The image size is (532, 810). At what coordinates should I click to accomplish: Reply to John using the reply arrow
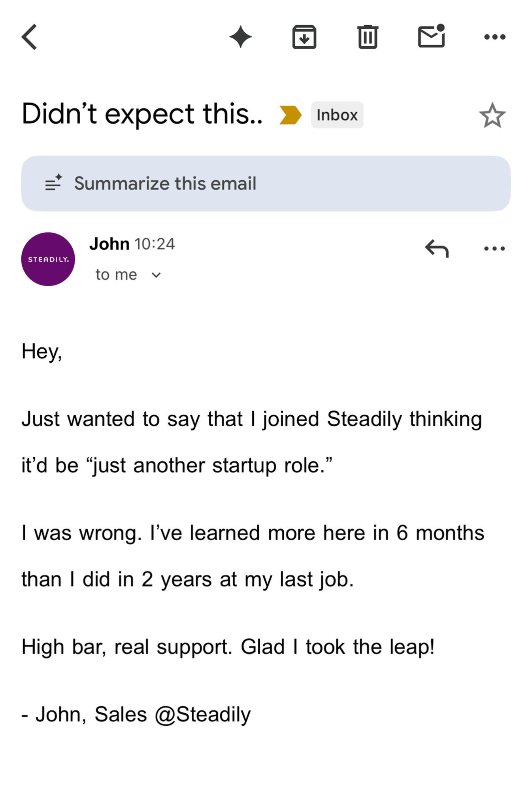[437, 248]
